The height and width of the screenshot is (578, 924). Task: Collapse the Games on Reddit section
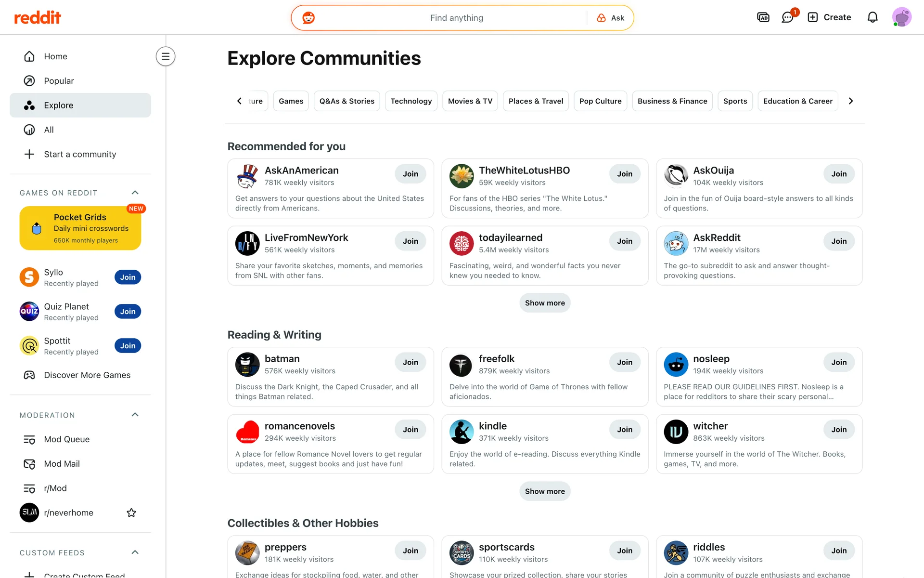coord(135,193)
